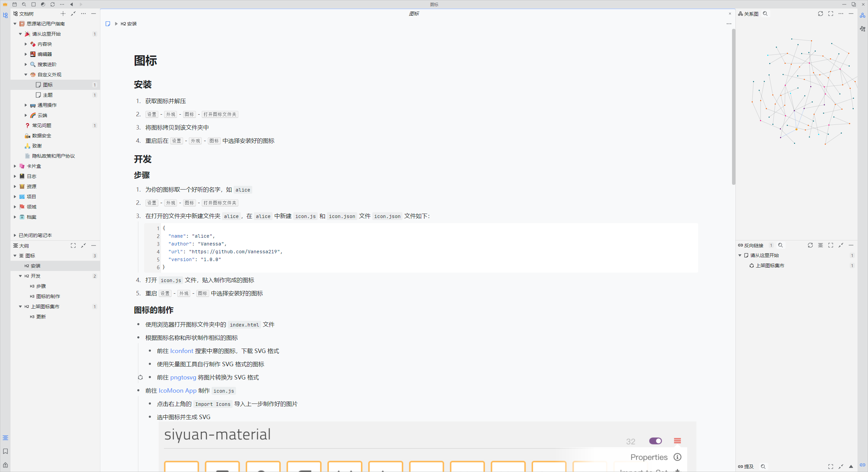This screenshot has width=868, height=472.
Task: Expand the 内容块 tree node
Action: 26,44
